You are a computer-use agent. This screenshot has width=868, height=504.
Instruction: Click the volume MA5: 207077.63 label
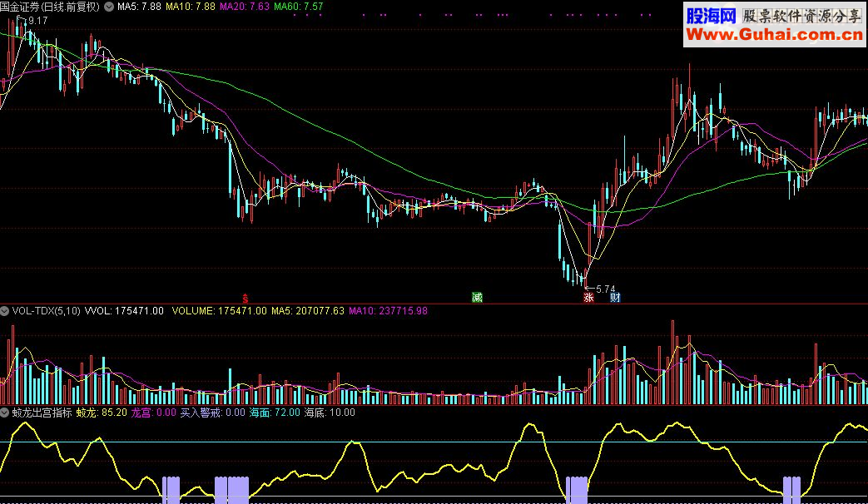(308, 311)
